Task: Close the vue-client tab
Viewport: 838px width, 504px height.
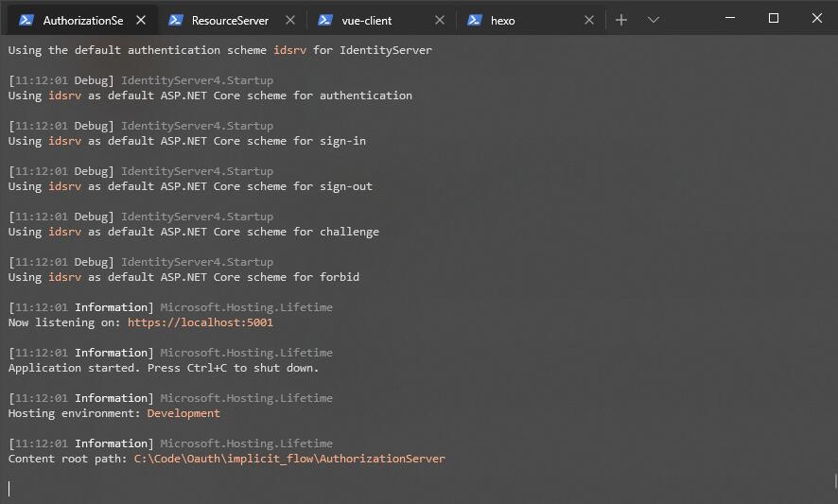Action: coord(440,20)
